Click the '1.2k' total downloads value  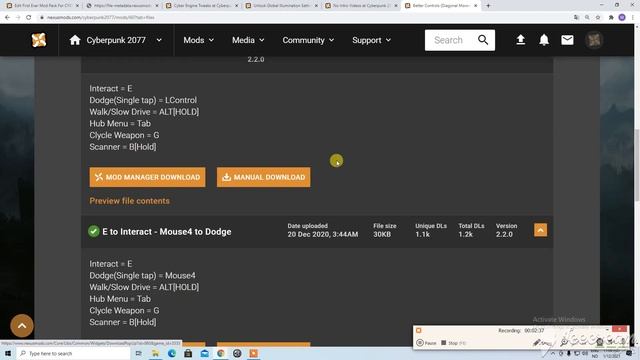[x=465, y=234]
